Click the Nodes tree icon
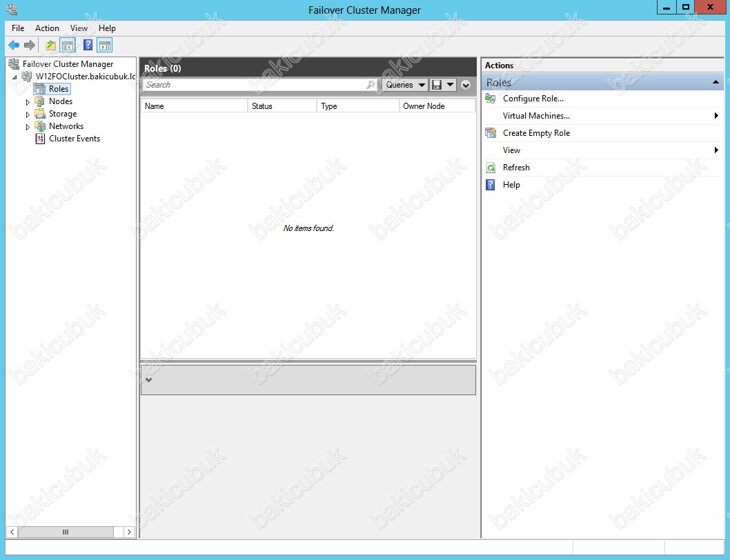This screenshot has width=730, height=560. (40, 101)
